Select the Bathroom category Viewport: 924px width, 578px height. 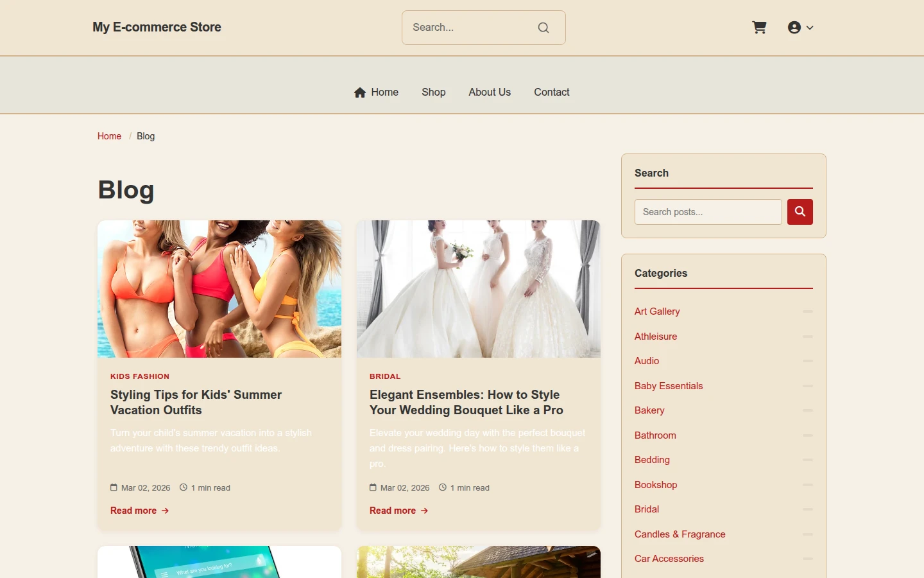click(x=655, y=435)
